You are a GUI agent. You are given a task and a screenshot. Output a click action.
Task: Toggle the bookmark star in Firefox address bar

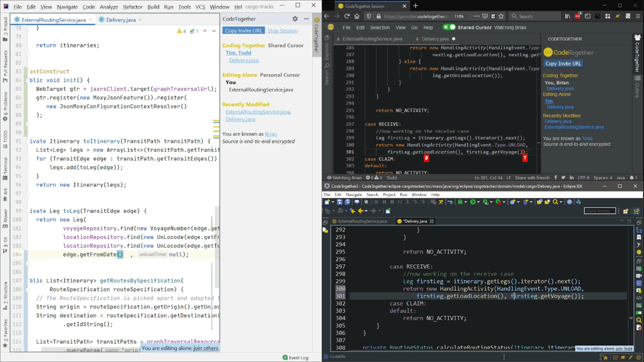tap(501, 16)
